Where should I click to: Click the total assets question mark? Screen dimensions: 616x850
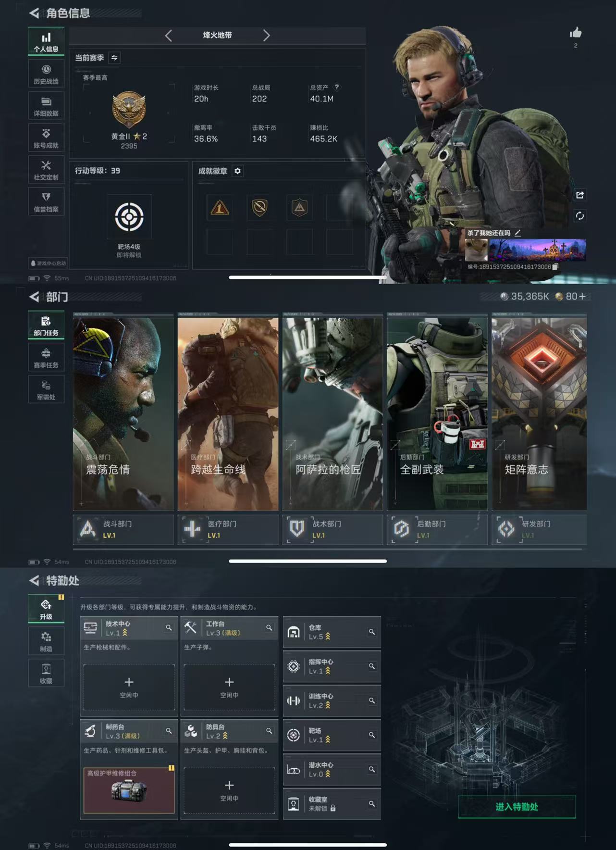click(337, 87)
